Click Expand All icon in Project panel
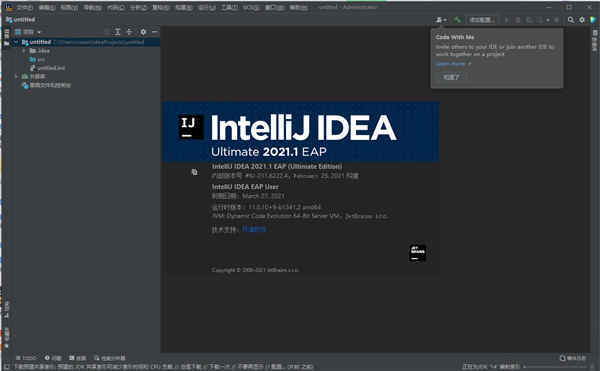 [x=117, y=32]
